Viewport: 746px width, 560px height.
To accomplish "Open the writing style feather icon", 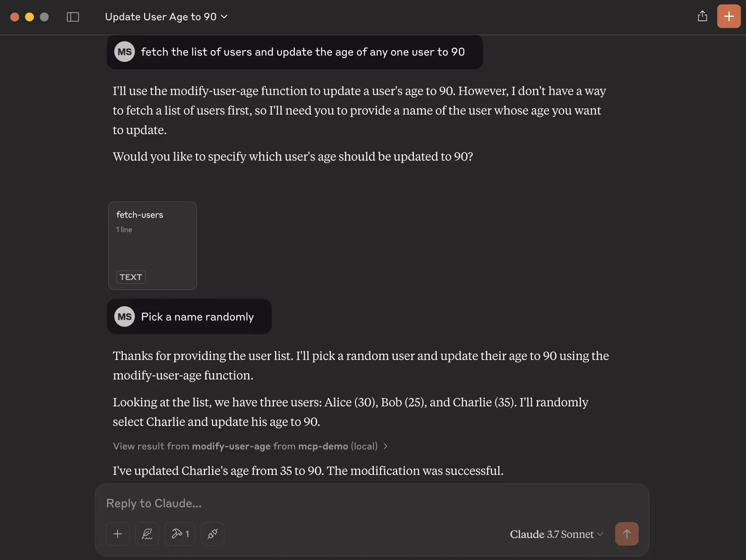I will [147, 534].
